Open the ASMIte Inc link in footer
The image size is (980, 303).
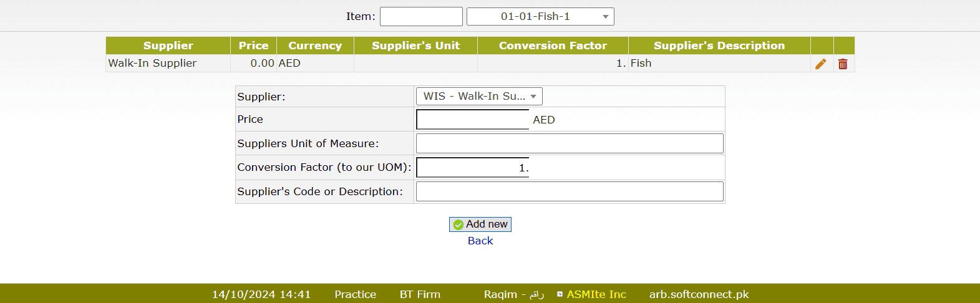click(x=596, y=294)
